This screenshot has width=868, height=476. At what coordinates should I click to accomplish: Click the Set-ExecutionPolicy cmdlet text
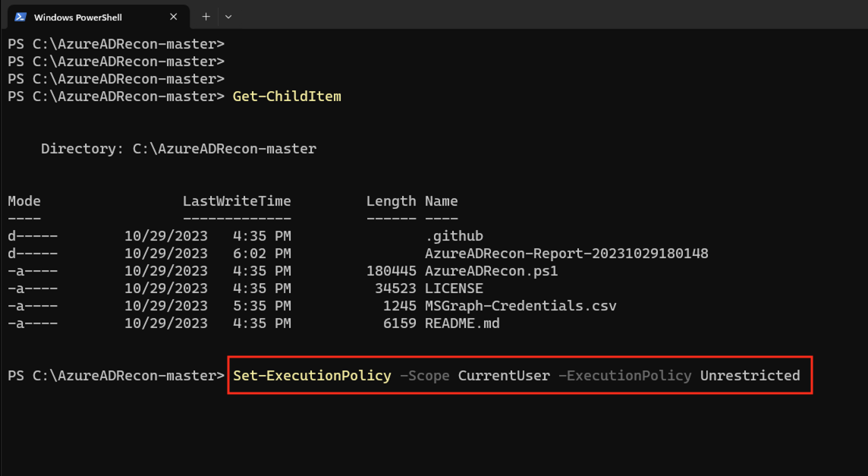[312, 376]
